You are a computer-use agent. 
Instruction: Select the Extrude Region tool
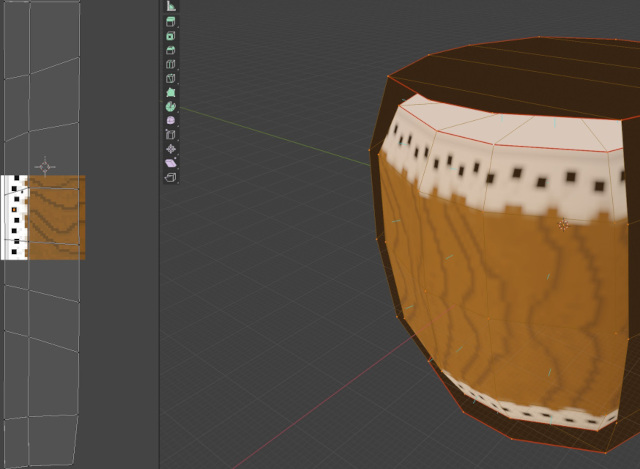click(171, 22)
